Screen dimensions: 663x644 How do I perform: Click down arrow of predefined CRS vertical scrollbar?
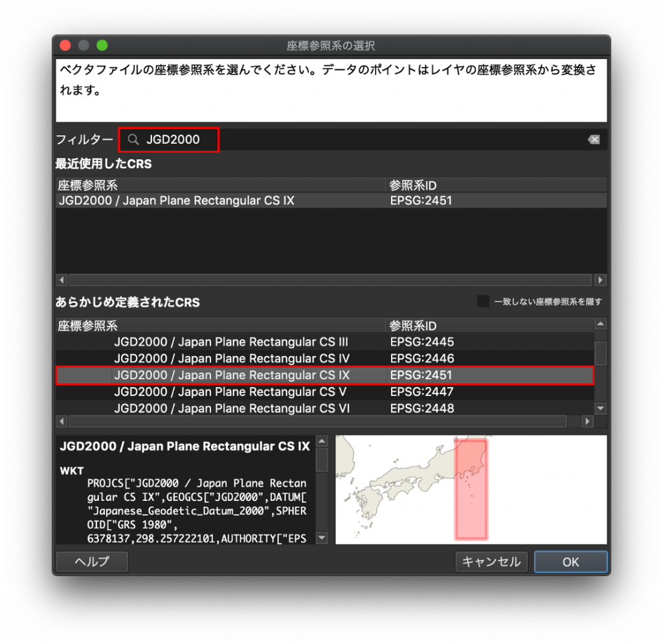[600, 408]
